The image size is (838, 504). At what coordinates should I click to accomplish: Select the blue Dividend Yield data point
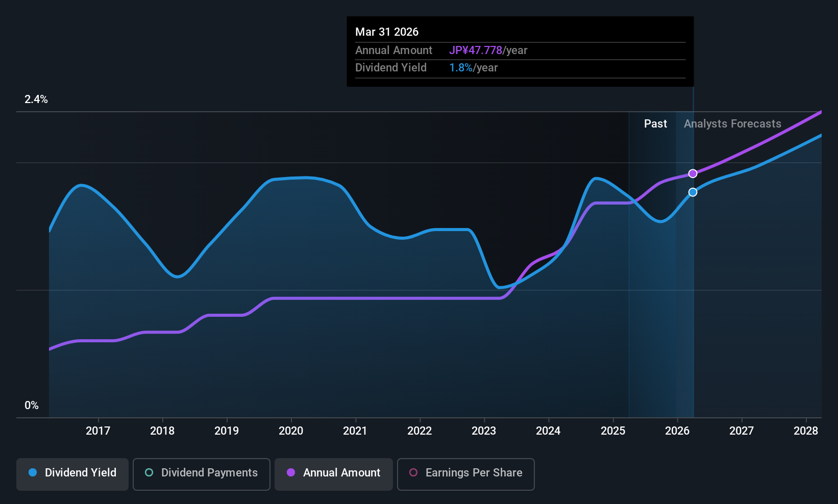693,192
